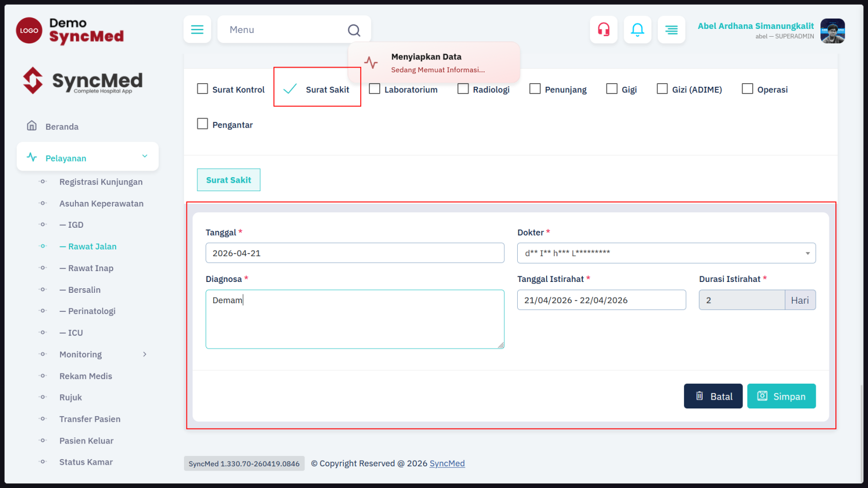The width and height of the screenshot is (868, 488).
Task: Click bullet icon beside Status Kamar
Action: [43, 462]
